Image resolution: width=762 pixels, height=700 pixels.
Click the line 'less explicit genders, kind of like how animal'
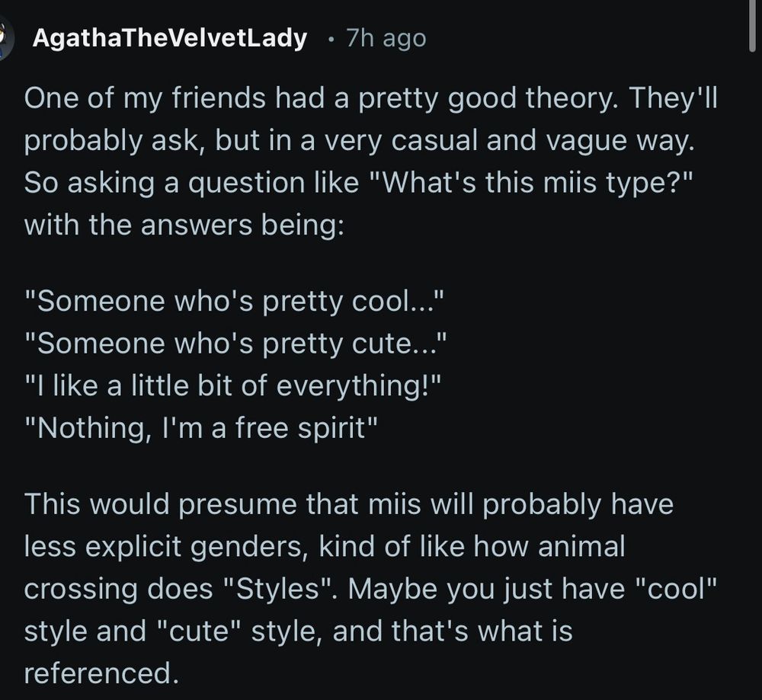[325, 546]
